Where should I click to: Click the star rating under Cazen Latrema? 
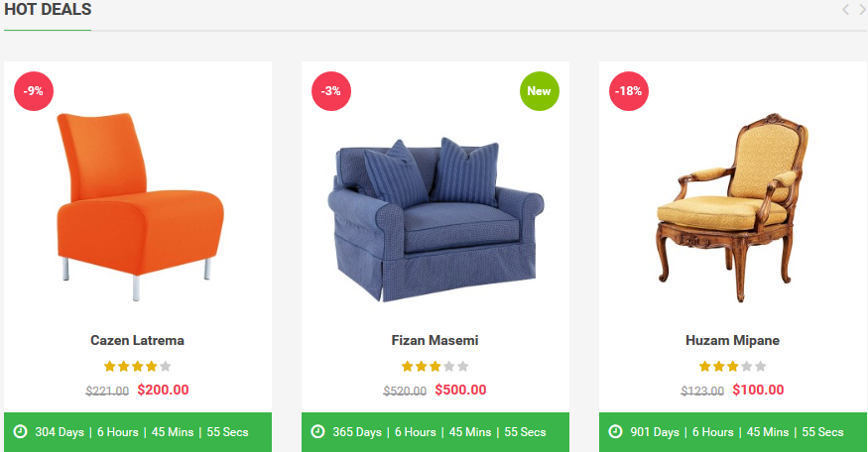click(137, 366)
